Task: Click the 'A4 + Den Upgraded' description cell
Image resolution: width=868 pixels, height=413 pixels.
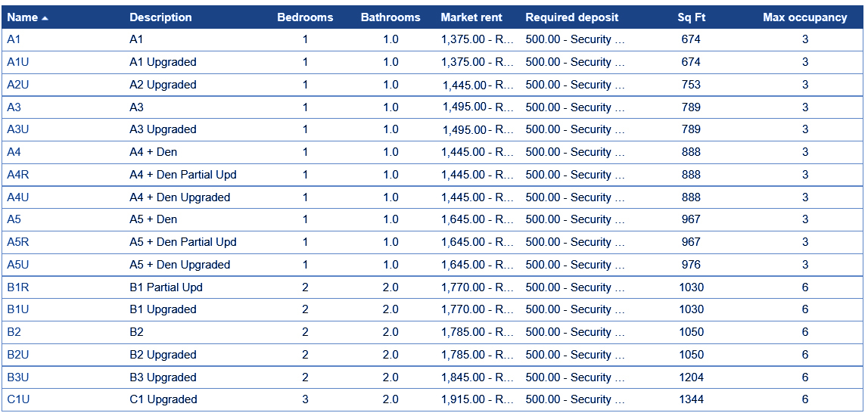Action: point(180,197)
